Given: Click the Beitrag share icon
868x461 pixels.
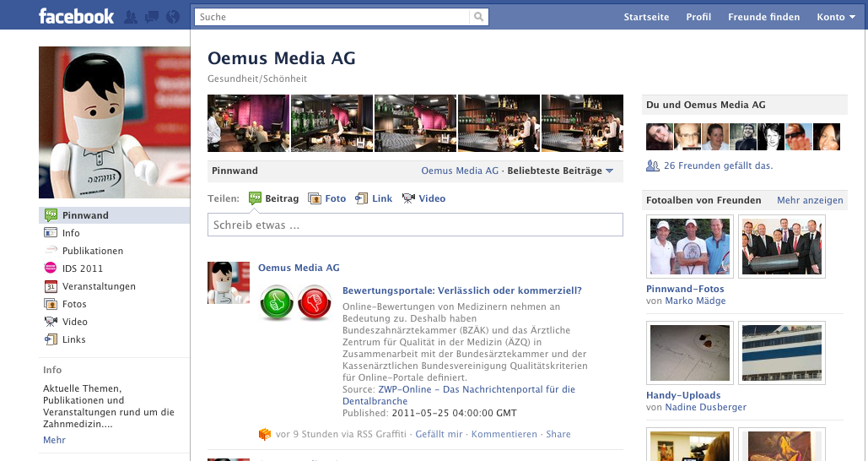Looking at the screenshot, I should [x=255, y=198].
